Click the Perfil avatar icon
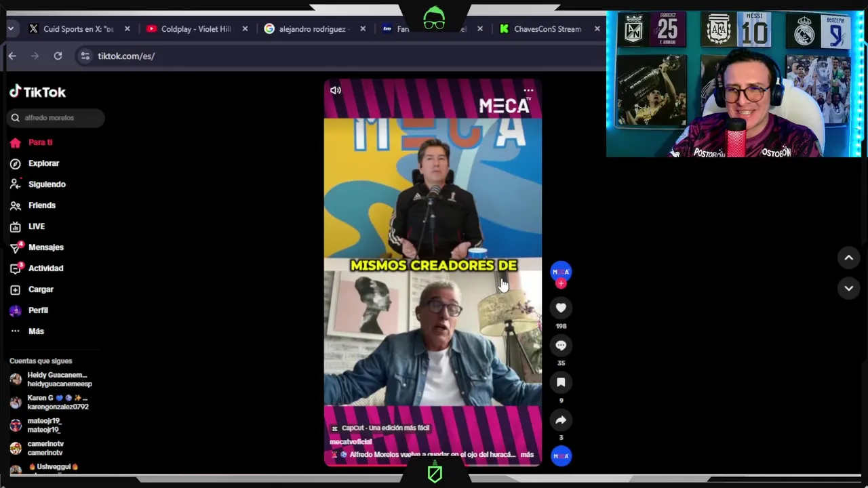The height and width of the screenshot is (488, 868). (16, 310)
